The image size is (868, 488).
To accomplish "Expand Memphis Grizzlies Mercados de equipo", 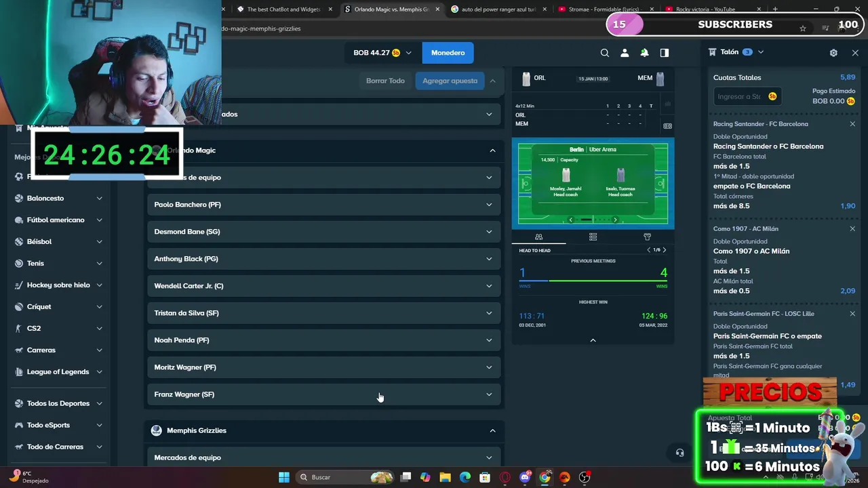I will click(x=324, y=457).
